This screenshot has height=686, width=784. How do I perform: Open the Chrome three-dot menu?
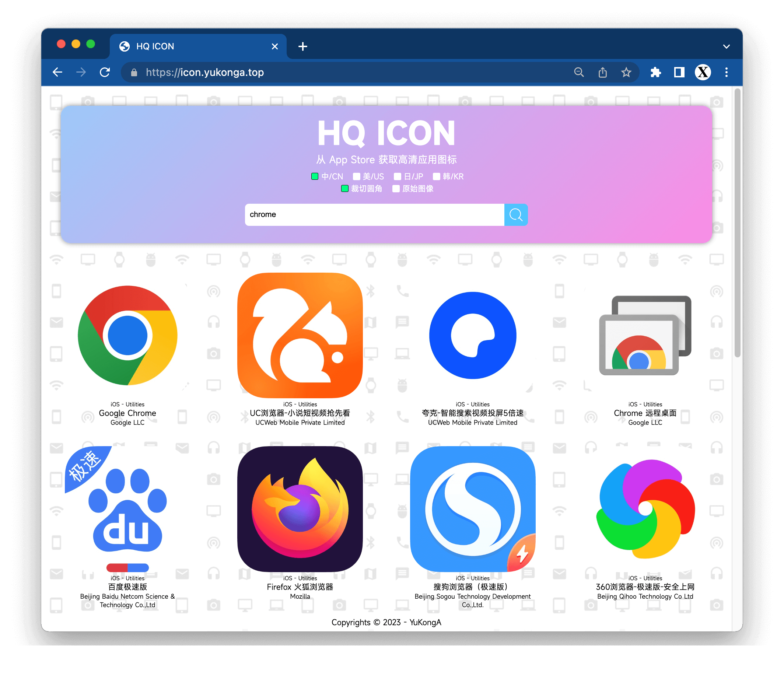[726, 72]
